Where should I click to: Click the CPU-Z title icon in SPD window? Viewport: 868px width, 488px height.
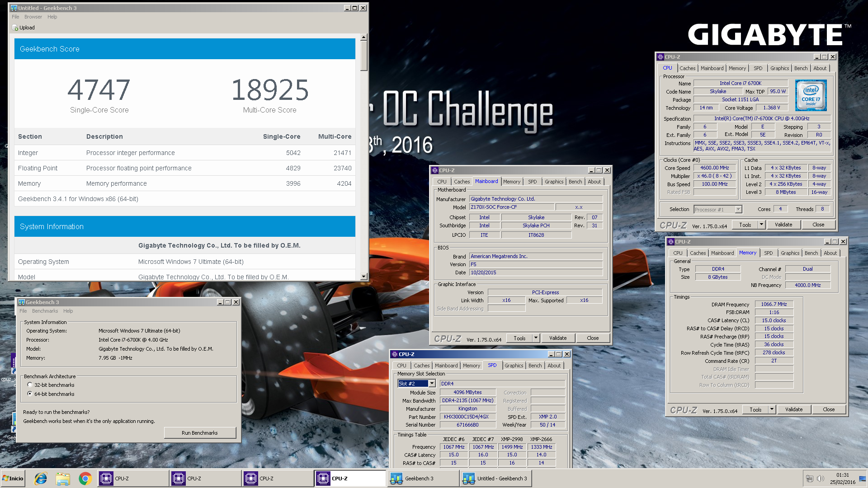coord(395,354)
